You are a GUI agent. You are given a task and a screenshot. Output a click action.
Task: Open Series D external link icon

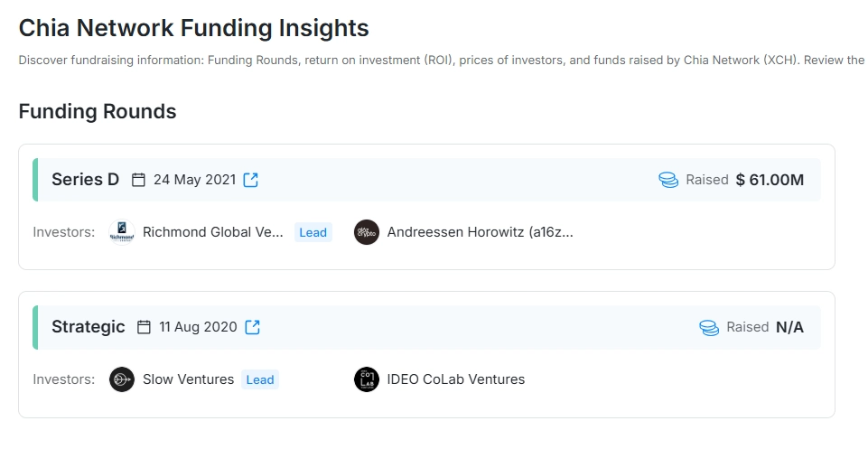[251, 180]
